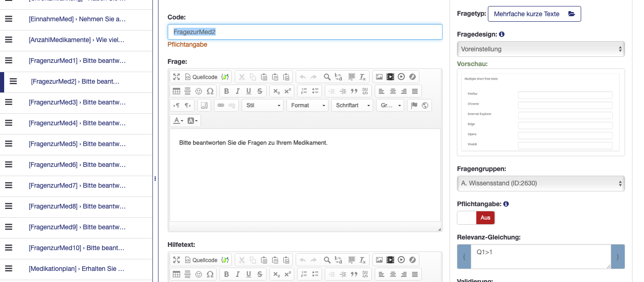The height and width of the screenshot is (282, 644).
Task: Click into the Relevanz-Gleichung text field
Action: click(541, 257)
